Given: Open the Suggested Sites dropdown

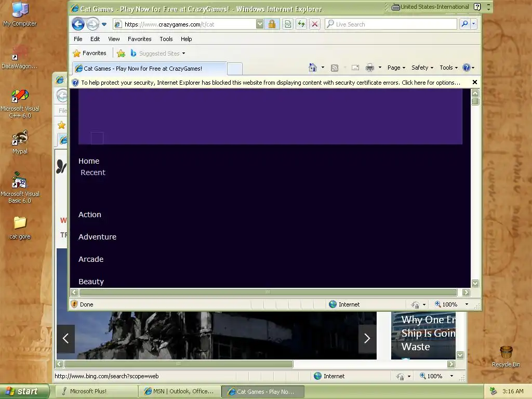Looking at the screenshot, I should tap(158, 54).
